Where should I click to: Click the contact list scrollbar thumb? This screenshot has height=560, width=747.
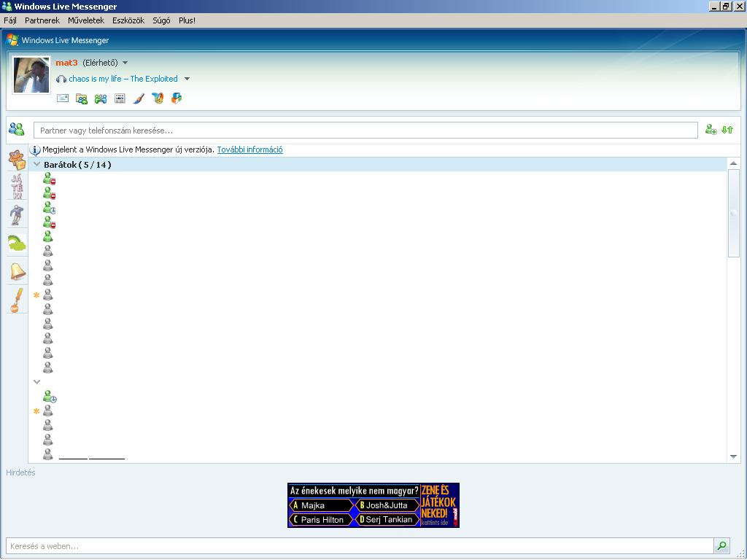click(734, 214)
